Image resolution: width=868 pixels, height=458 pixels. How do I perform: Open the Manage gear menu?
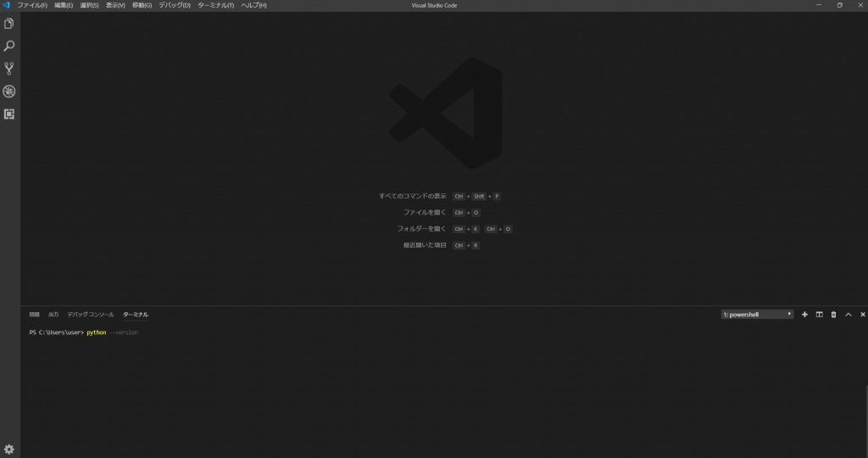8,450
